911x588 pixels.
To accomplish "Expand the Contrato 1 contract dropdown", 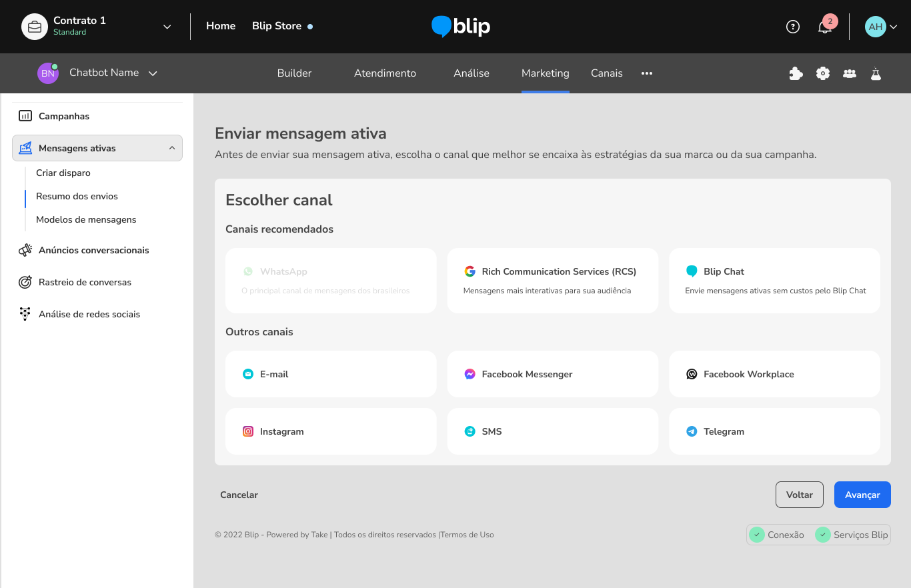I will (167, 27).
